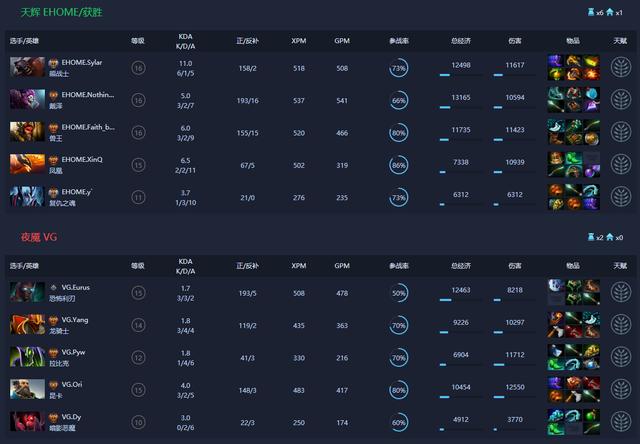Click GPM value 541

342,100
